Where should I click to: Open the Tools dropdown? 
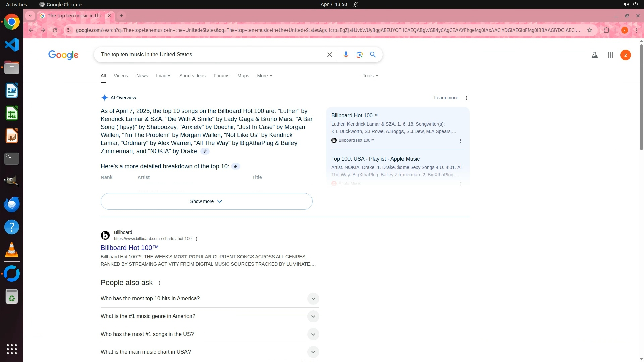(x=370, y=76)
